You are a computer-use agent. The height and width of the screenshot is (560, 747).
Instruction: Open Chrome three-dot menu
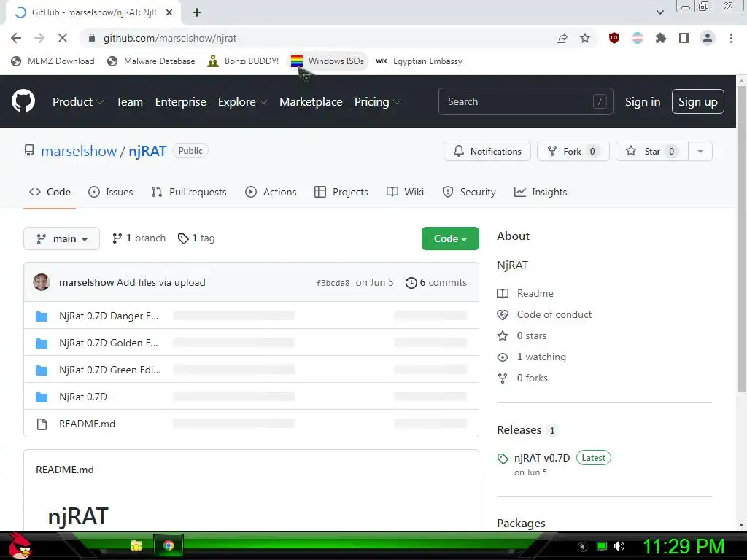(731, 38)
